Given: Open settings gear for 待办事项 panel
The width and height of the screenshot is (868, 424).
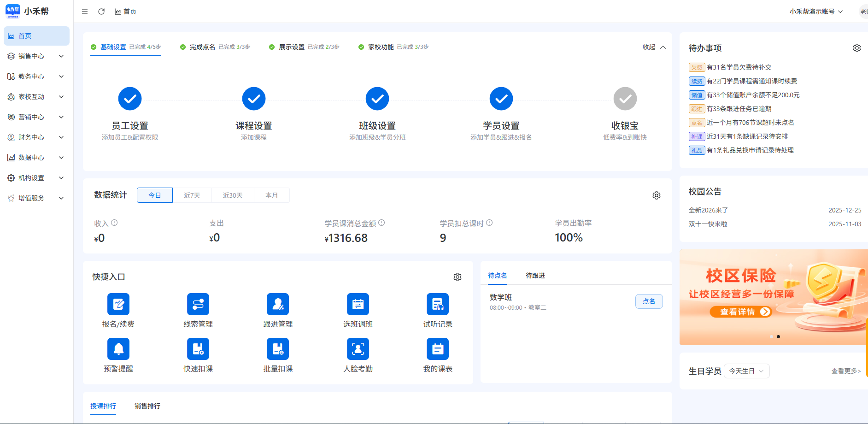Looking at the screenshot, I should point(856,48).
